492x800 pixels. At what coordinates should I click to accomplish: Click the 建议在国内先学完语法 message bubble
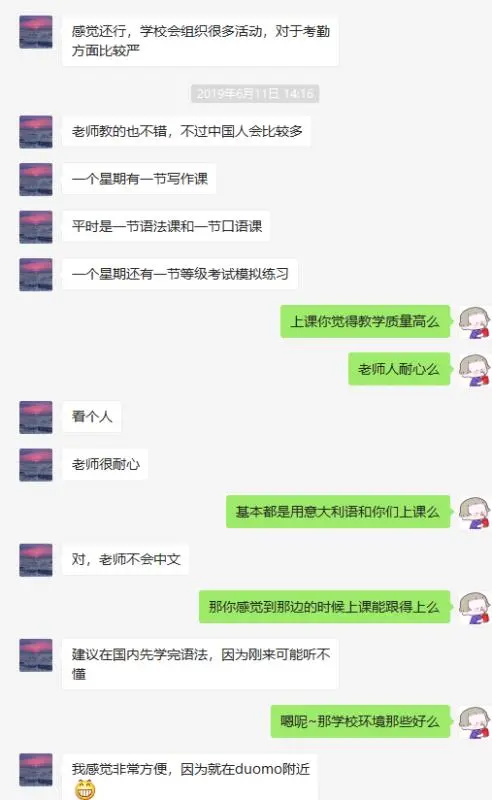pos(200,664)
